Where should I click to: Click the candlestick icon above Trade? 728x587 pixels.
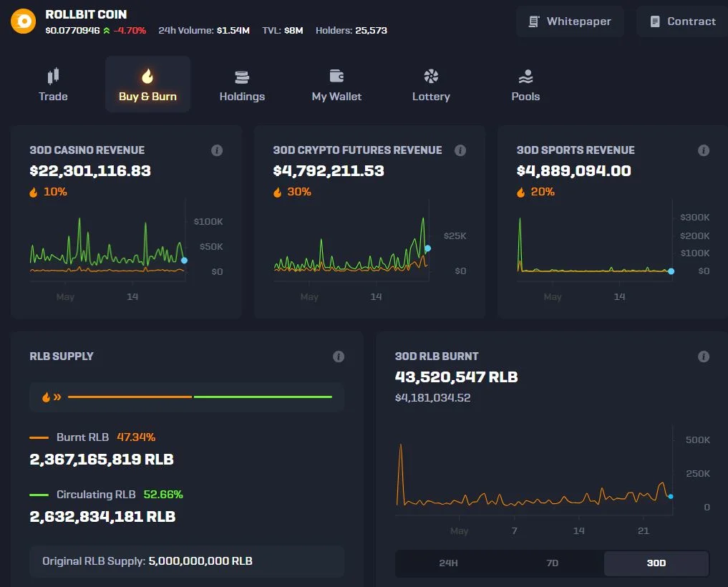click(x=54, y=76)
